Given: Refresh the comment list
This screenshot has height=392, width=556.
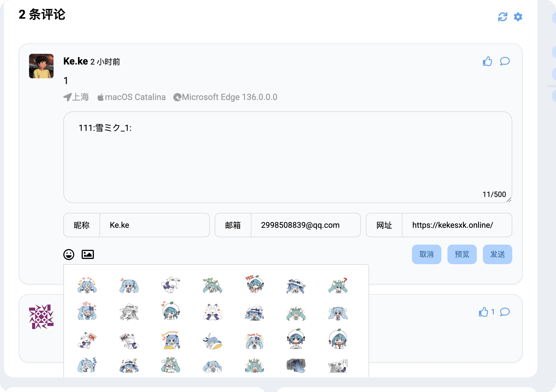Looking at the screenshot, I should pyautogui.click(x=502, y=17).
